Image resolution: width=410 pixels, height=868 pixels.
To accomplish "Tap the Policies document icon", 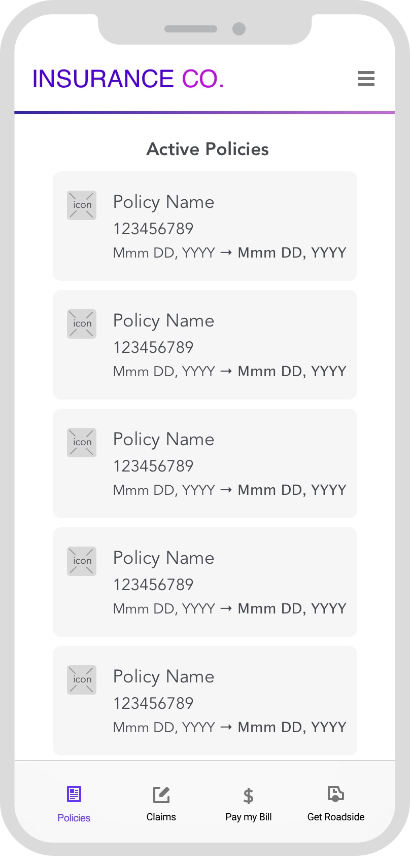I will [74, 793].
